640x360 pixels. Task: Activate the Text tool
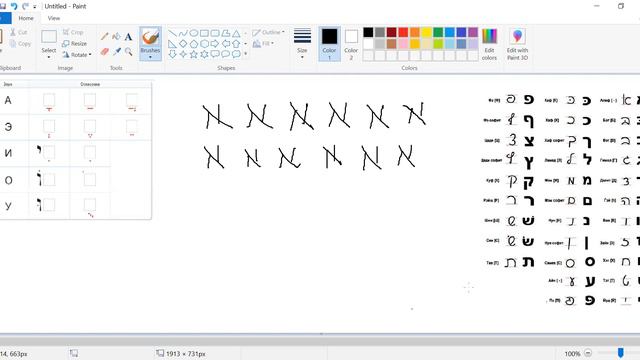click(128, 37)
